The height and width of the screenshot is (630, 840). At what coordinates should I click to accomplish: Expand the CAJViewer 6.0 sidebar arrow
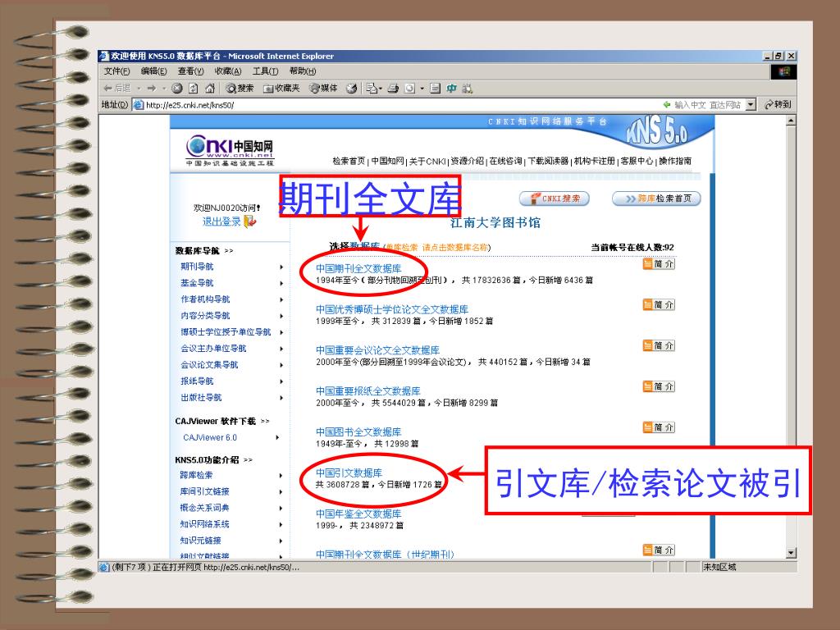coord(277,438)
